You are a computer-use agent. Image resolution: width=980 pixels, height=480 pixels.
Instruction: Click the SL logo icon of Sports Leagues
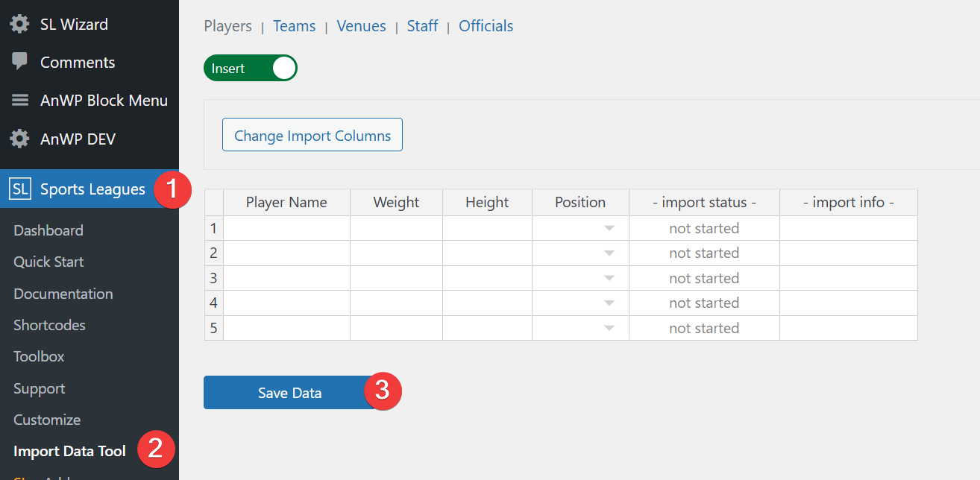pos(20,189)
